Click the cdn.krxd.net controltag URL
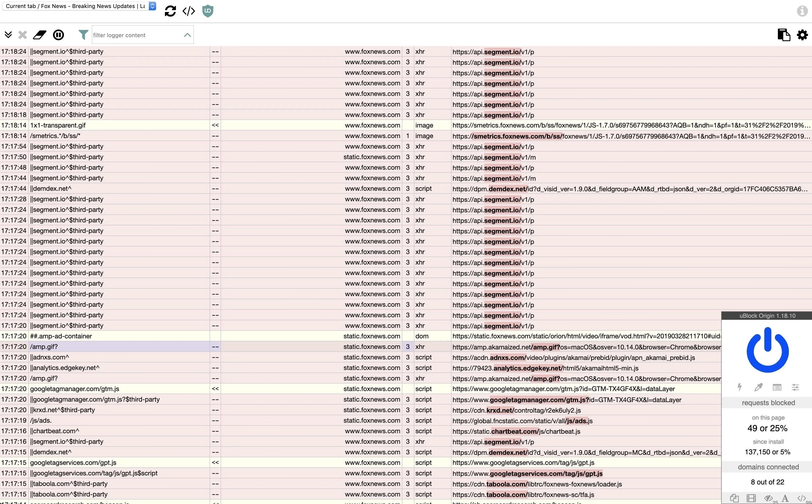The image size is (812, 504). 517,410
